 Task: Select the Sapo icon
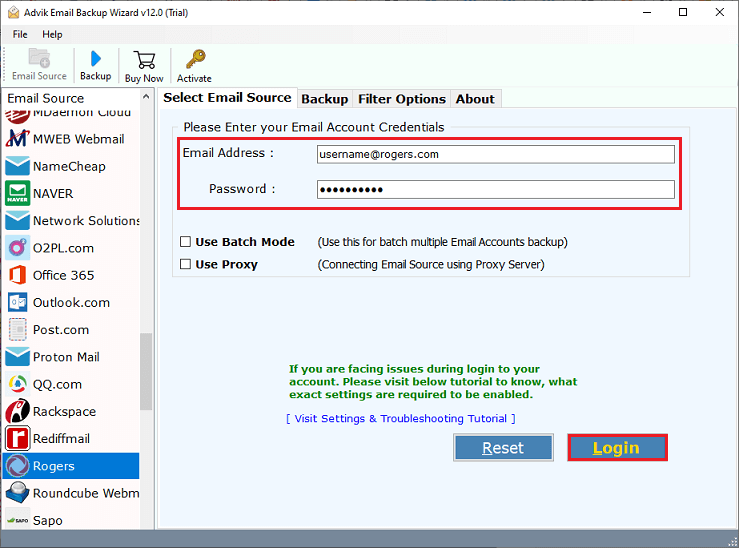[17, 520]
